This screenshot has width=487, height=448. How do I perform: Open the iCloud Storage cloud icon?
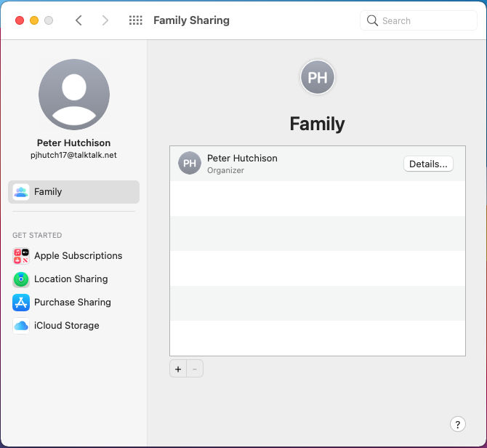(21, 326)
